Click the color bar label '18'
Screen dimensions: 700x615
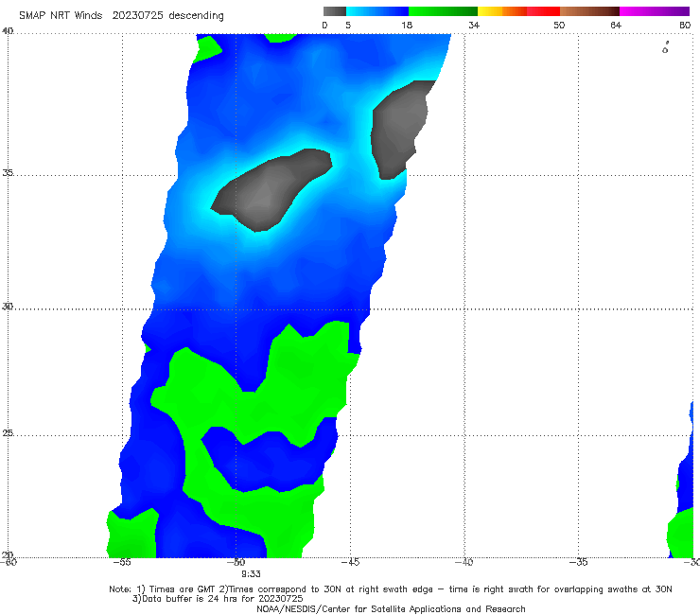tap(407, 25)
